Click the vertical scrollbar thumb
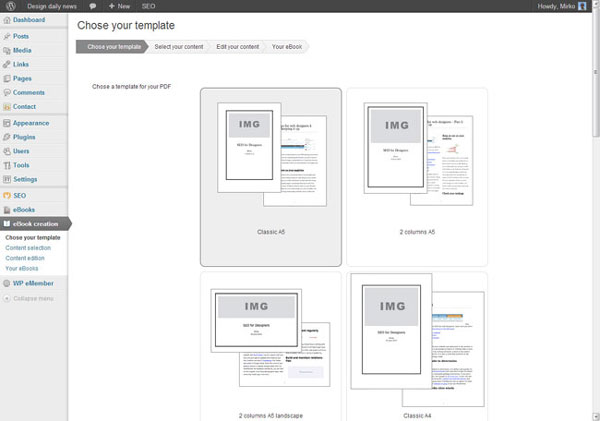Viewport: 600px width, 421px height. click(x=596, y=73)
